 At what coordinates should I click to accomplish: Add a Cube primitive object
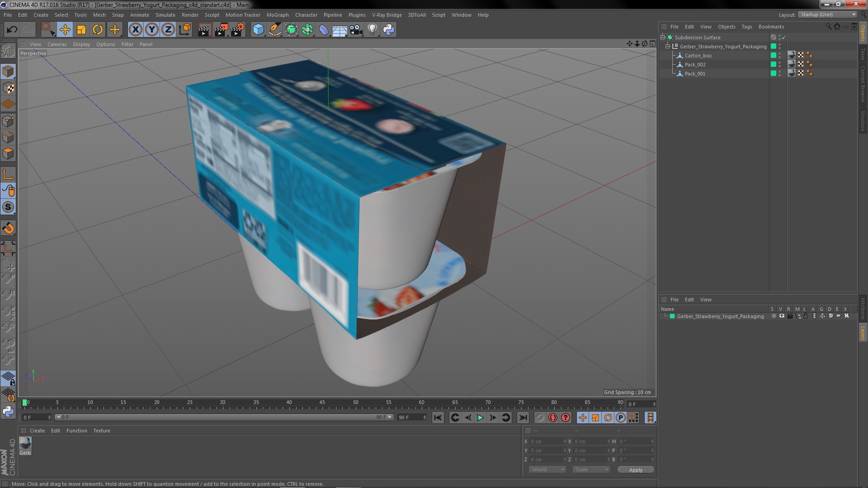pyautogui.click(x=258, y=30)
